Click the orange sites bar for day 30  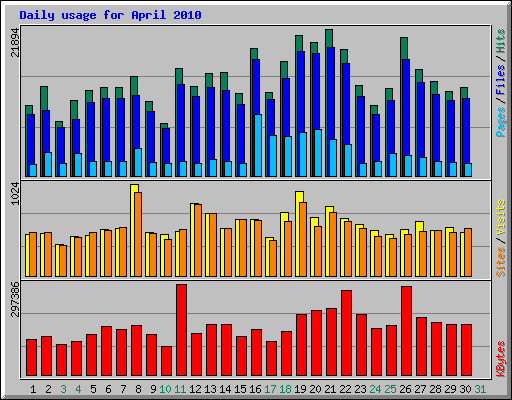click(x=468, y=252)
